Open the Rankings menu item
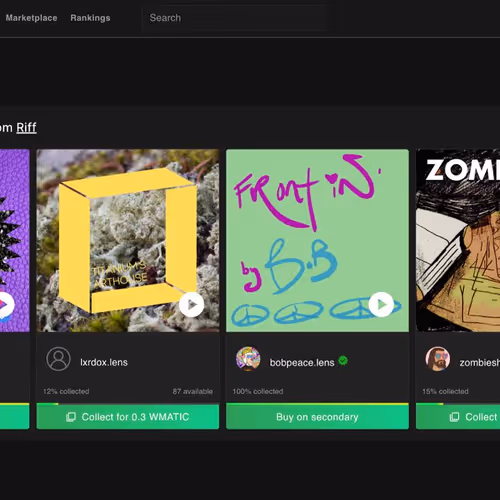This screenshot has height=500, width=500. coord(90,18)
